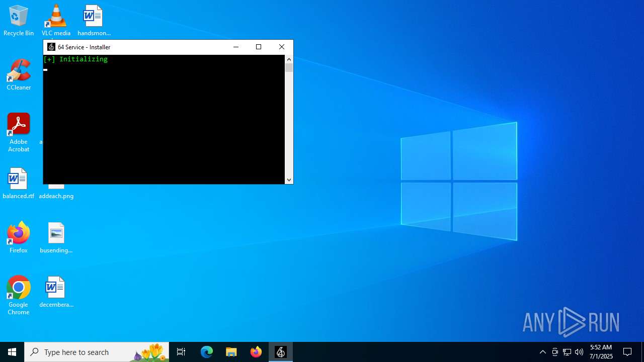Open the notification center

pyautogui.click(x=627, y=352)
